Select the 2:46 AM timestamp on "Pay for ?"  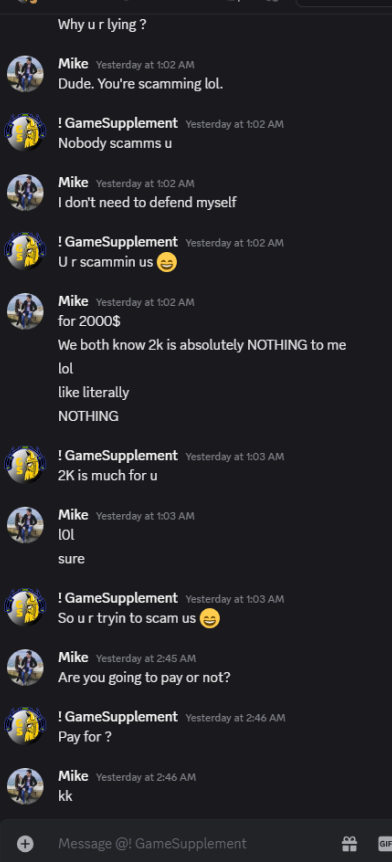235,718
